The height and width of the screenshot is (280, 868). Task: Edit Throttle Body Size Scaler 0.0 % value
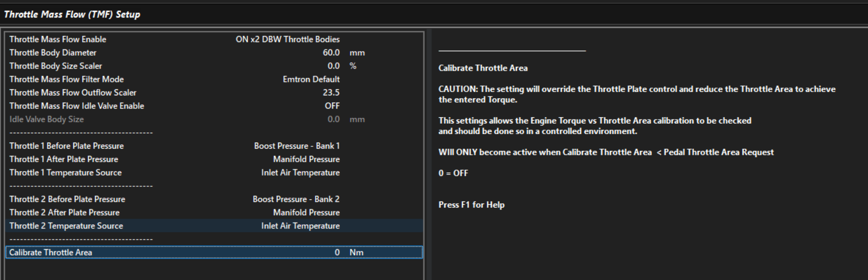point(333,66)
